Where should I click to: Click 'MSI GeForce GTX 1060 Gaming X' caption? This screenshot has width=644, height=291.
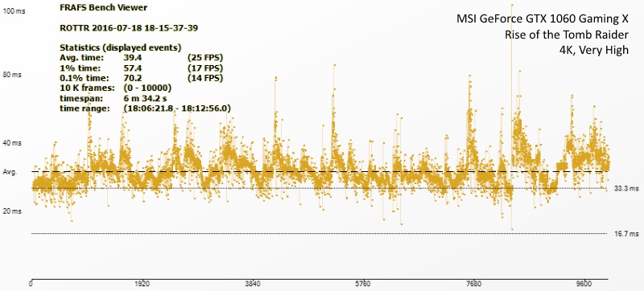[543, 19]
